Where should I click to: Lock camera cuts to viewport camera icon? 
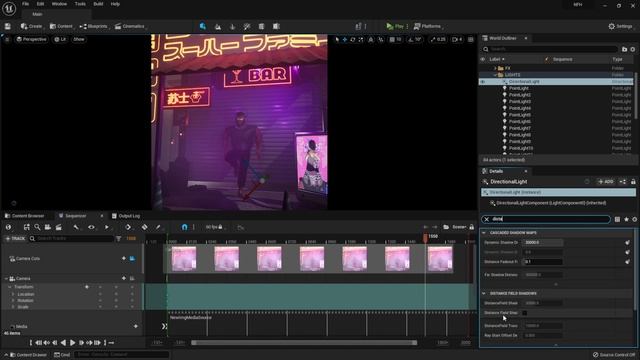[132, 258]
